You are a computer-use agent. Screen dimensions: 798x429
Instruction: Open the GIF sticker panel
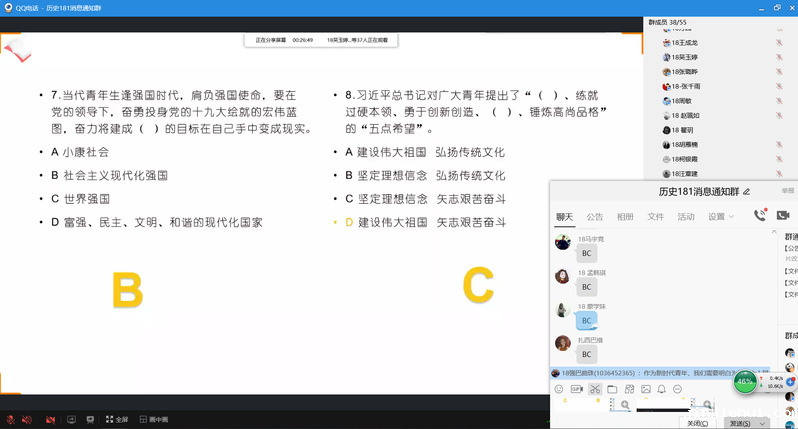(x=577, y=389)
